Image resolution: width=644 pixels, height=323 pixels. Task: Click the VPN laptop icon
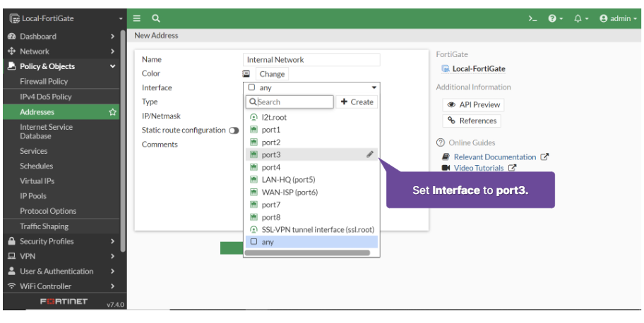[11, 256]
